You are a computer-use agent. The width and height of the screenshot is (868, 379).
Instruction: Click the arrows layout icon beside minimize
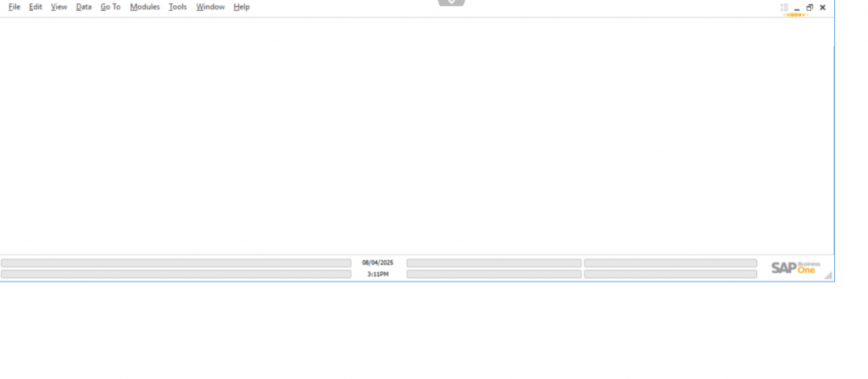[x=784, y=7]
